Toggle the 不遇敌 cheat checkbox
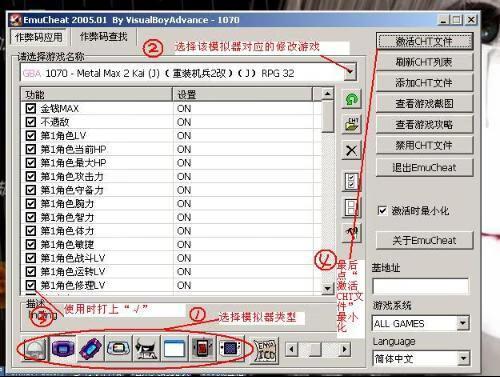 31,122
